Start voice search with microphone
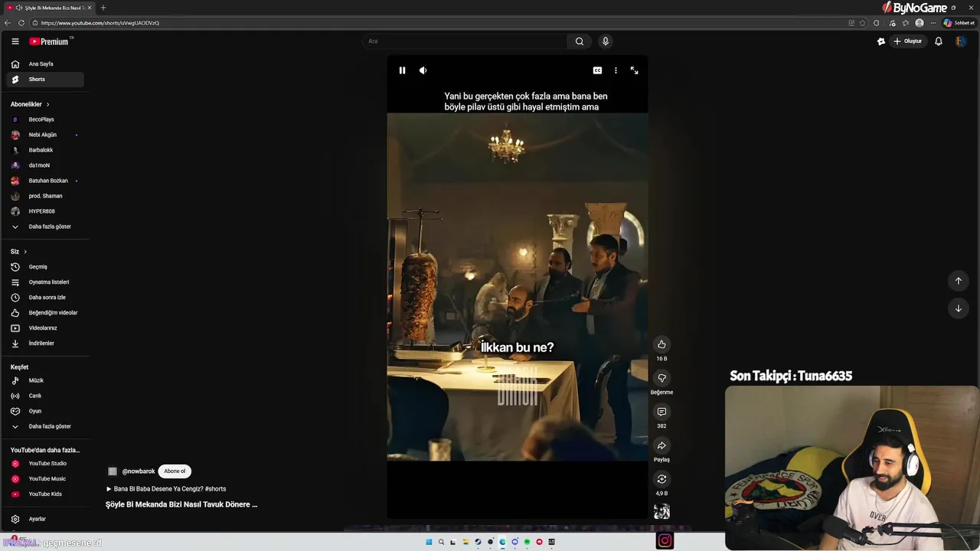Screen dimensions: 980x551 605,41
